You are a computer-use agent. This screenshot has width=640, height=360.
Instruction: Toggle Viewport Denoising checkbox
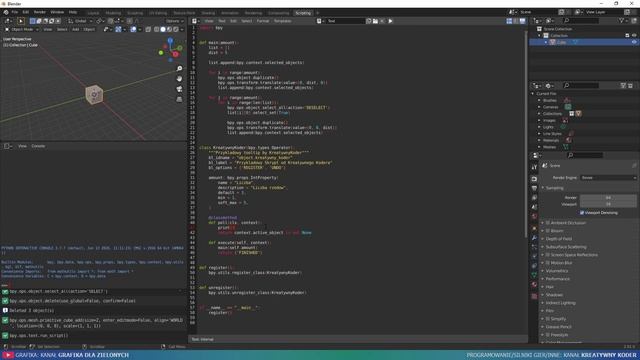point(582,213)
